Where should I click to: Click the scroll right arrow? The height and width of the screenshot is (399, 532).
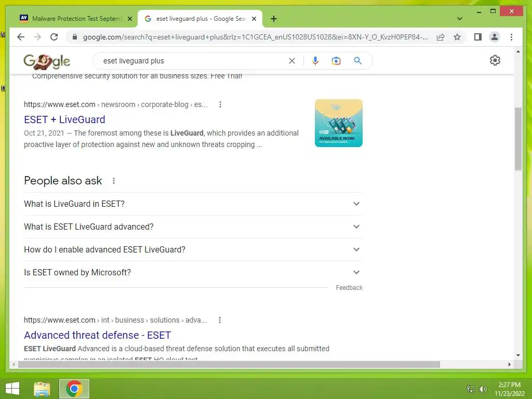[x=510, y=364]
